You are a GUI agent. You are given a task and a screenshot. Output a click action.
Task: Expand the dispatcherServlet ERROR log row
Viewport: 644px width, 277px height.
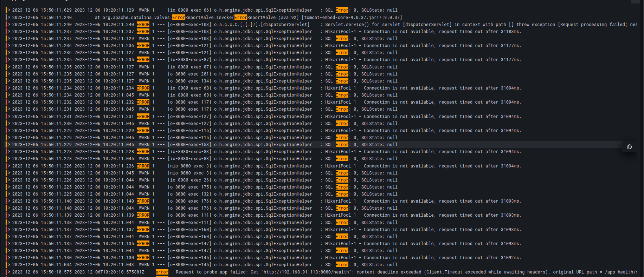pyautogui.click(x=9, y=24)
